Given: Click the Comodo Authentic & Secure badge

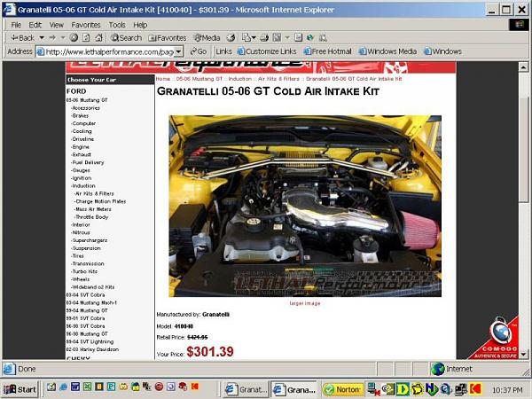Looking at the screenshot, I should (x=496, y=338).
